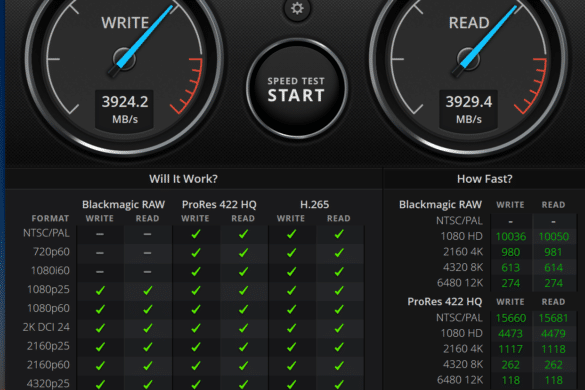The height and width of the screenshot is (390, 585).
Task: Click the H.265 column heading
Action: [315, 205]
